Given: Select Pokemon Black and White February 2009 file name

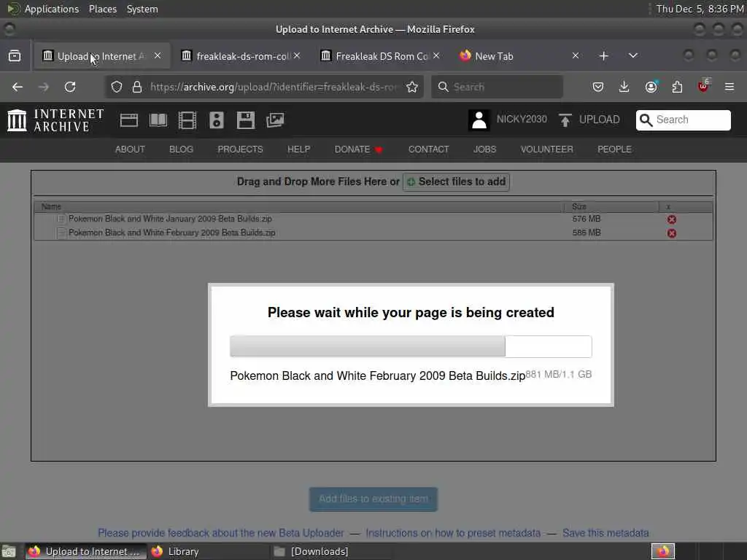Looking at the screenshot, I should coord(172,233).
